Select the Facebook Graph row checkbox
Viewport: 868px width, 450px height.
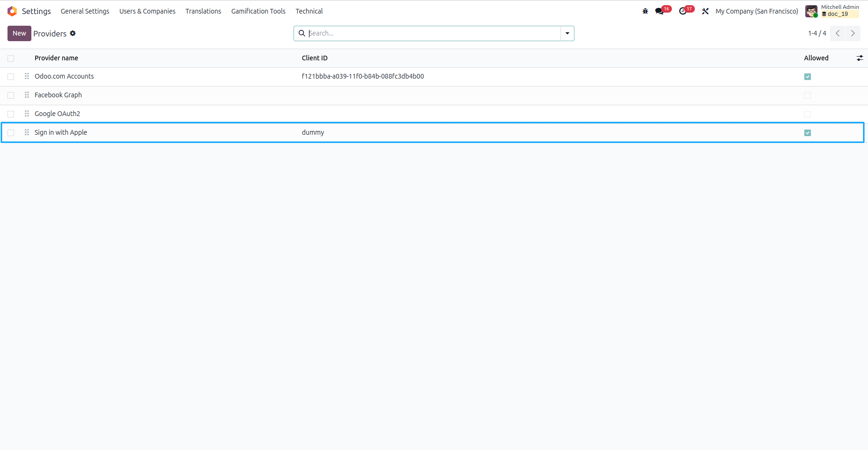coord(11,95)
